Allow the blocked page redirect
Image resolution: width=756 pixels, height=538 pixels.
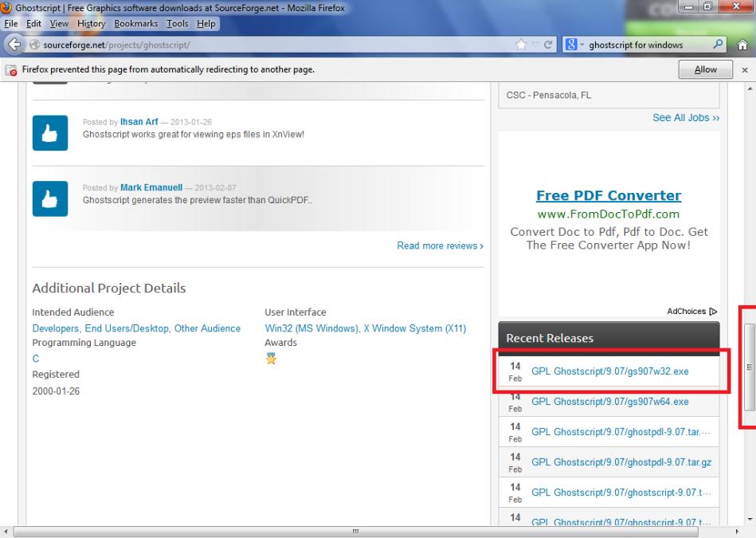click(705, 69)
